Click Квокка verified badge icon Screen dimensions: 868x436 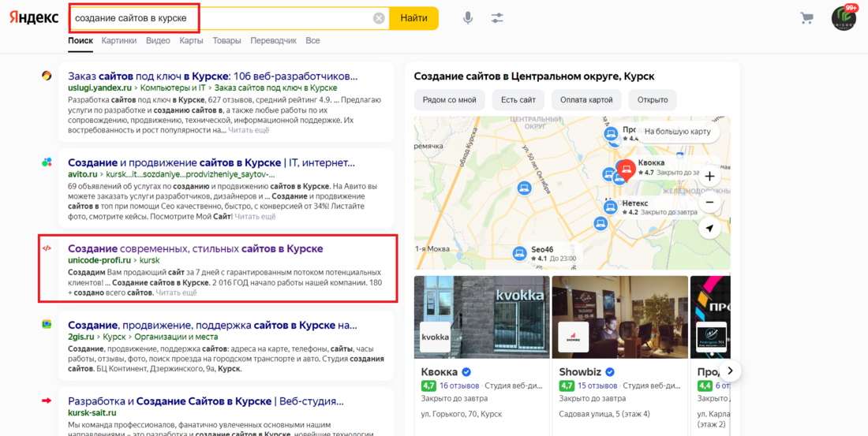pos(466,372)
